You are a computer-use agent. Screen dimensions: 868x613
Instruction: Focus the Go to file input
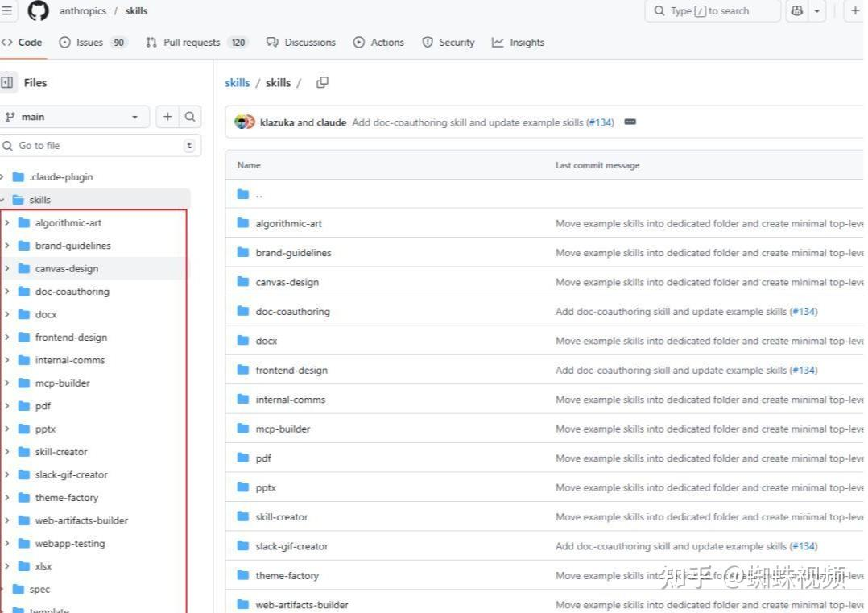100,146
